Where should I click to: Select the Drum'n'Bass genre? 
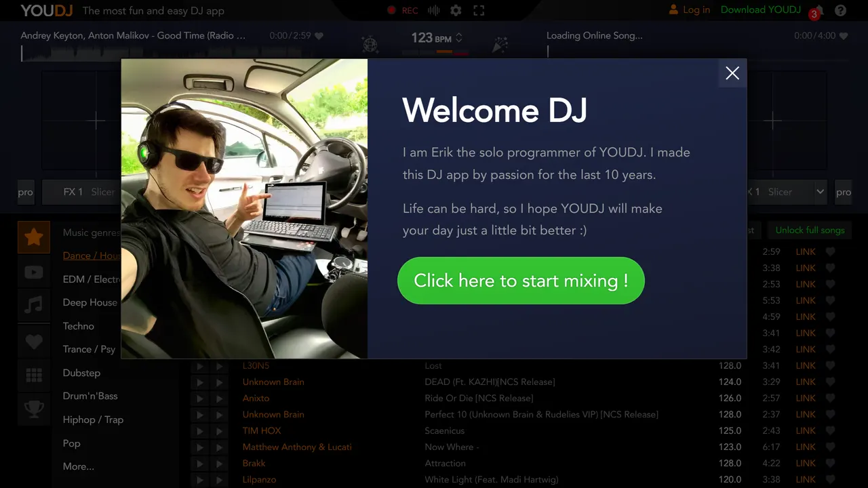[x=90, y=396]
